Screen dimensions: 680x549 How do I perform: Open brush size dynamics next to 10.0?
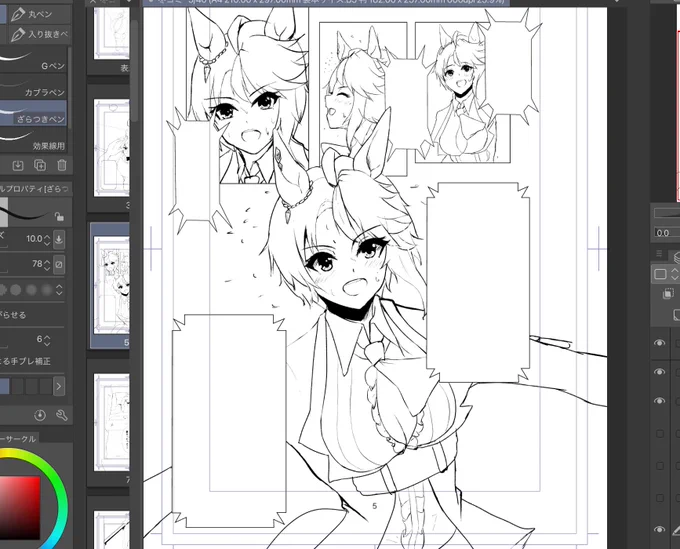coord(59,239)
